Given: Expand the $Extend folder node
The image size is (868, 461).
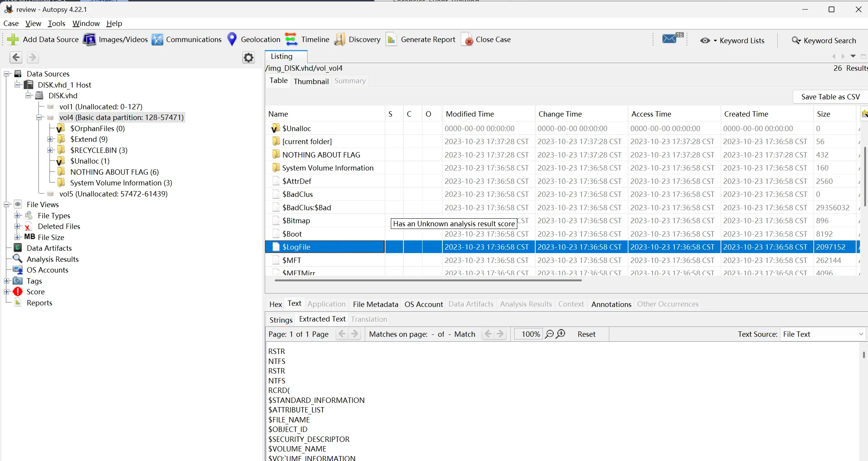Looking at the screenshot, I should [50, 139].
